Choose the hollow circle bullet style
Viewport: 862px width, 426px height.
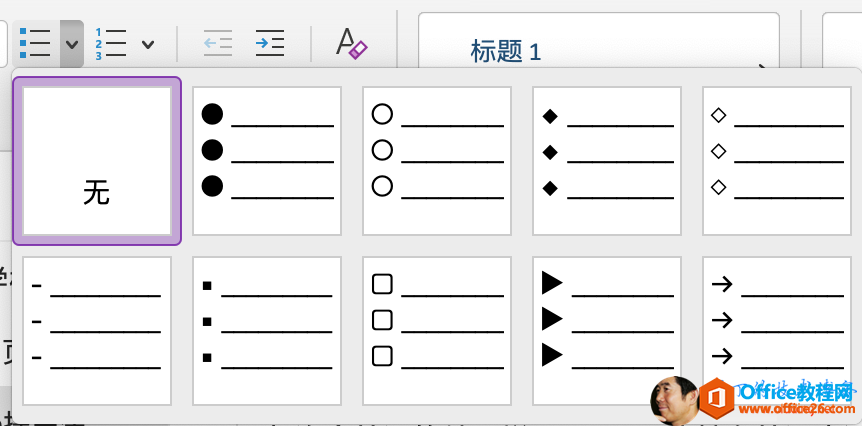point(437,161)
